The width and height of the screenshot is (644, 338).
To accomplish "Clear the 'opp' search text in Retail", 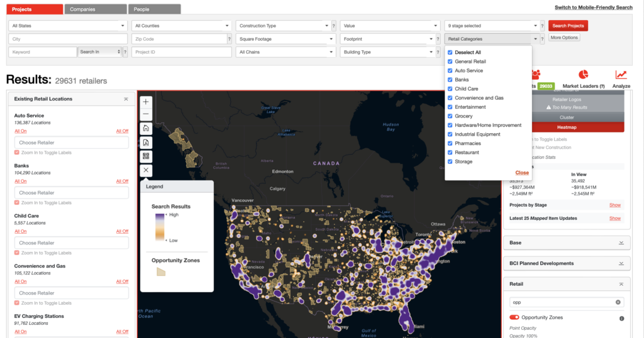I will (x=618, y=302).
